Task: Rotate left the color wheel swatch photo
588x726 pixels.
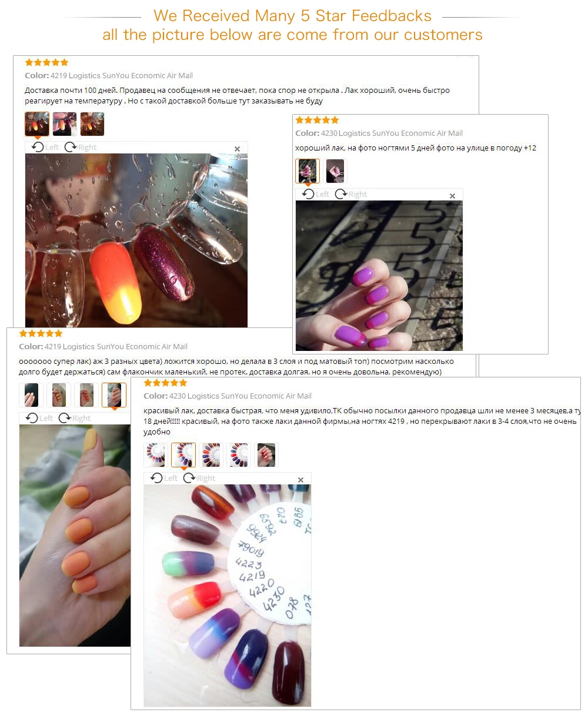Action: click(x=164, y=478)
